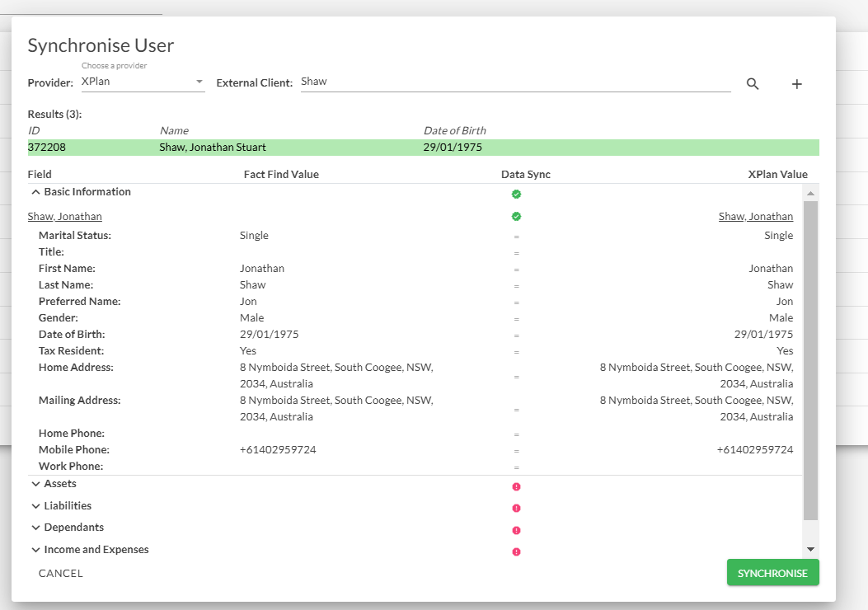This screenshot has width=868, height=610.
Task: Expand the Liabilities section
Action: pyautogui.click(x=35, y=506)
